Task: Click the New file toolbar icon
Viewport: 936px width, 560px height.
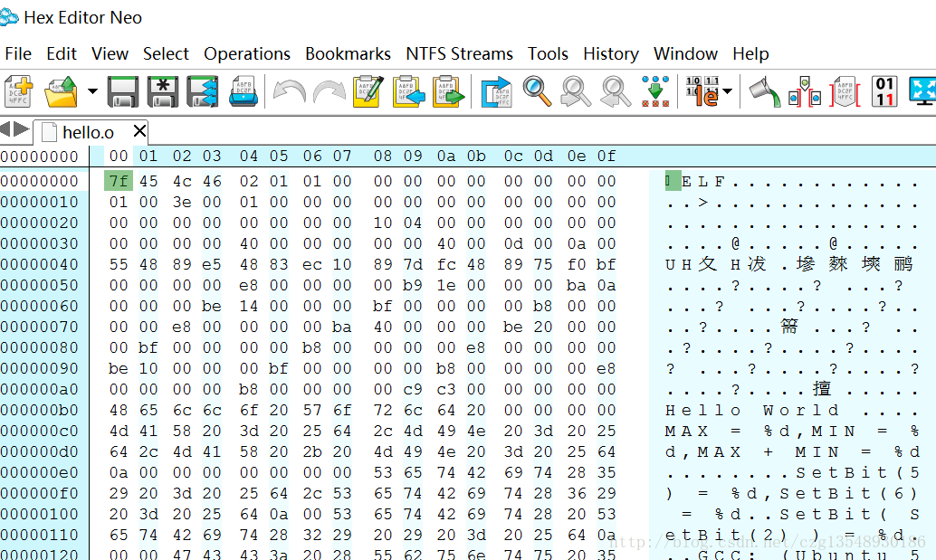Action: (x=18, y=92)
